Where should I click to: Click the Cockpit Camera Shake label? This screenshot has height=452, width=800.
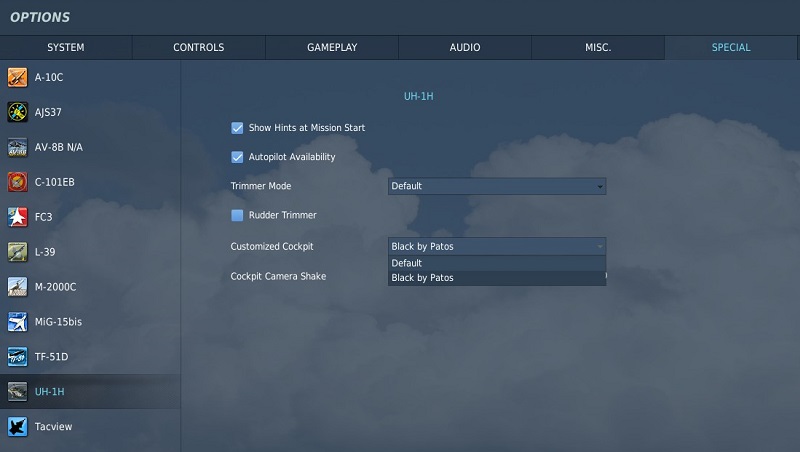coord(278,277)
